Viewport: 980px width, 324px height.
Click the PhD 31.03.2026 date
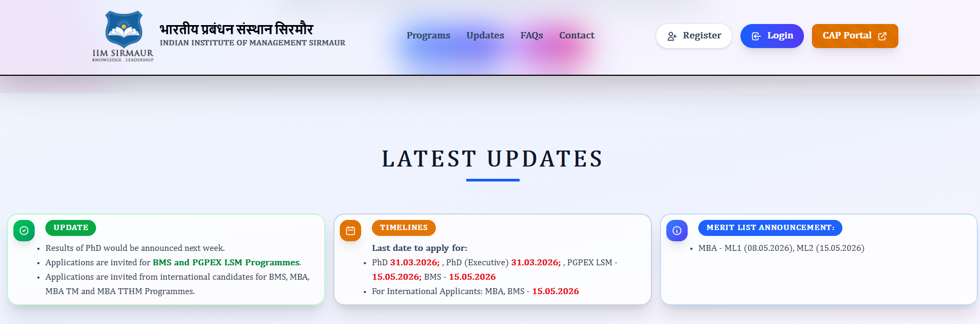[415, 263]
